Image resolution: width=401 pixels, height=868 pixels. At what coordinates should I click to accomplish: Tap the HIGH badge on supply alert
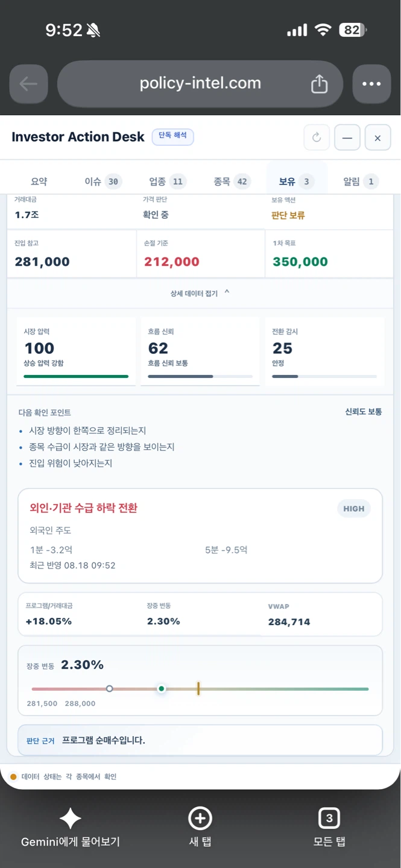coord(354,508)
